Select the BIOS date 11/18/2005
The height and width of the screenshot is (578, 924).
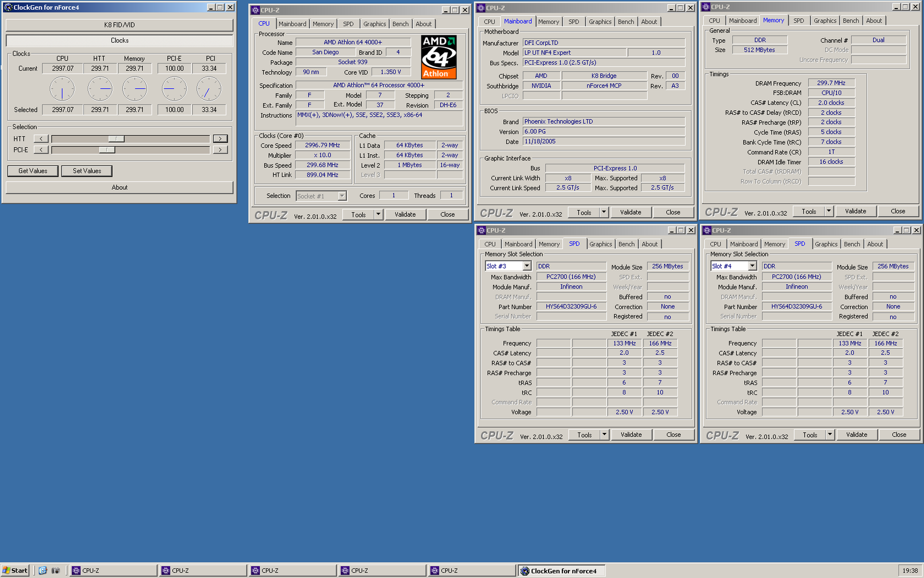click(604, 142)
